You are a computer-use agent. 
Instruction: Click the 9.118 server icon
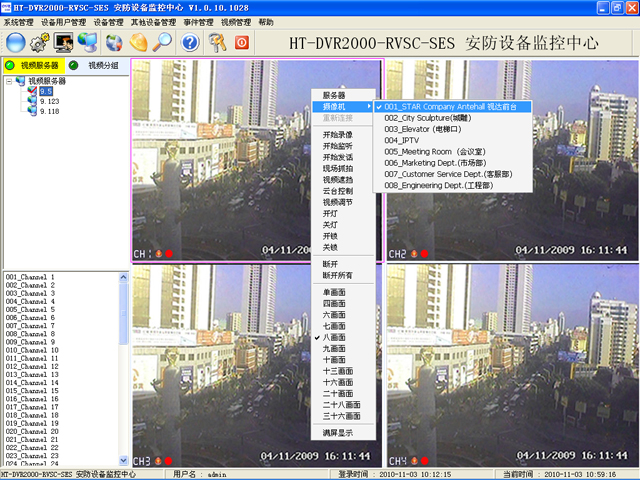click(32, 111)
